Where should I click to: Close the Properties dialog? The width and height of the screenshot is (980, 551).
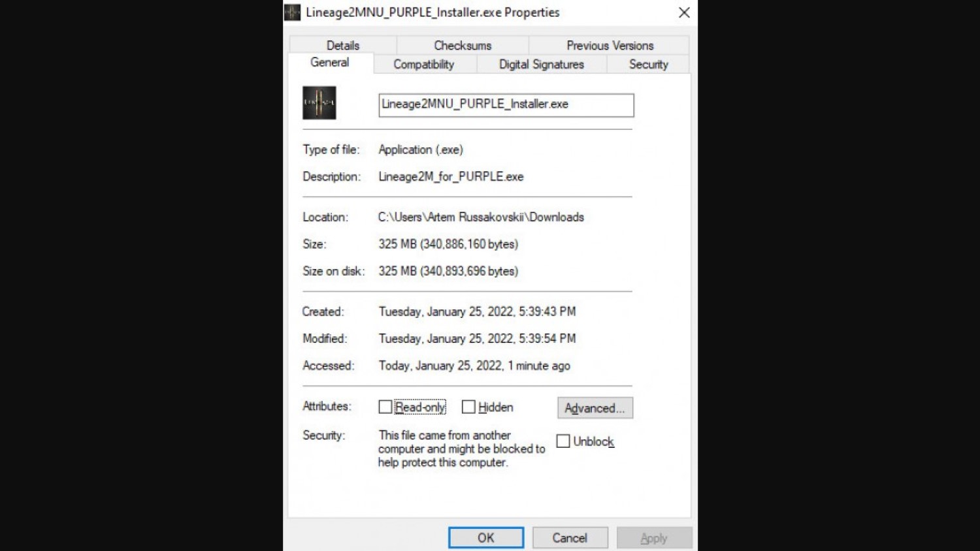coord(684,12)
